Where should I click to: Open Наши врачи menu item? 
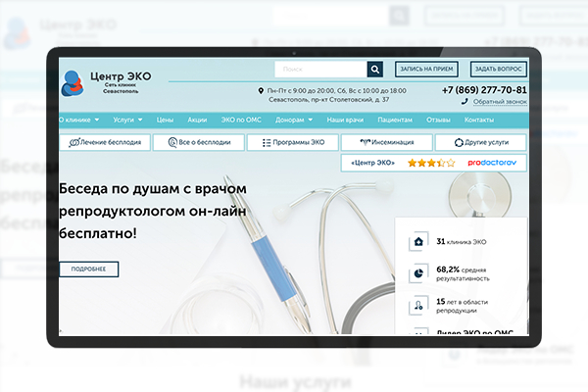(x=345, y=120)
